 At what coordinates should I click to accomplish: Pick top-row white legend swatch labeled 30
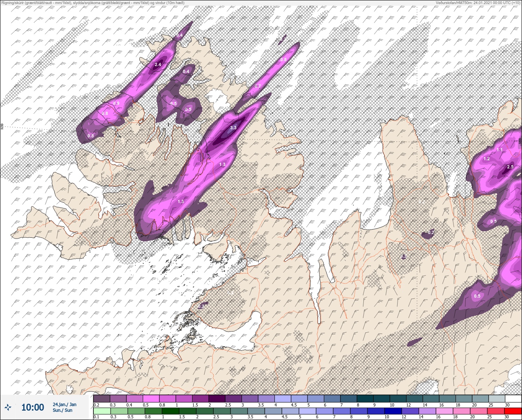pos(513,398)
